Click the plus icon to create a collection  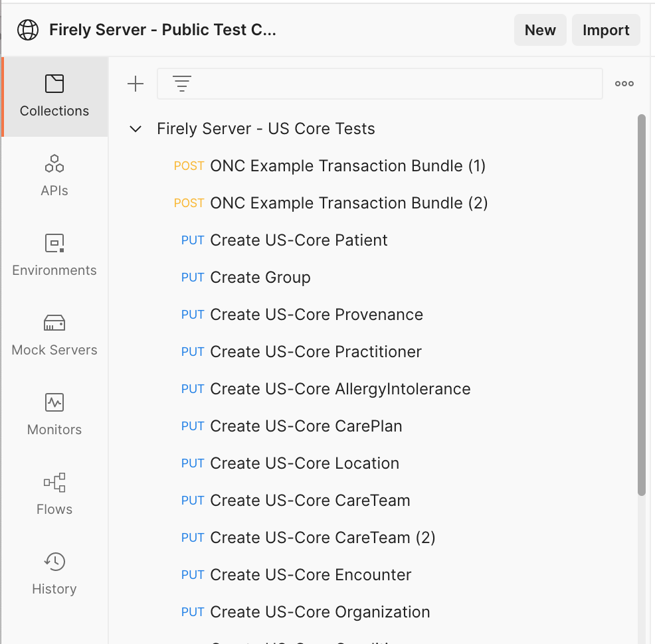coord(136,84)
